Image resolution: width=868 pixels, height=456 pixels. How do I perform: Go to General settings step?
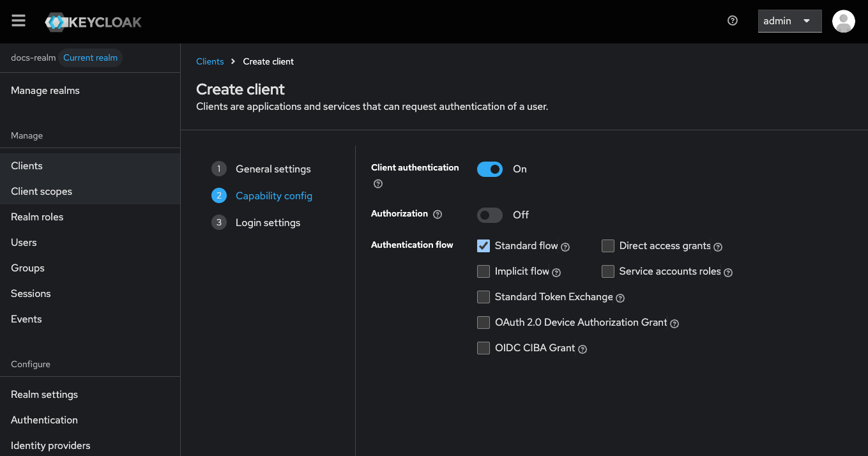273,169
